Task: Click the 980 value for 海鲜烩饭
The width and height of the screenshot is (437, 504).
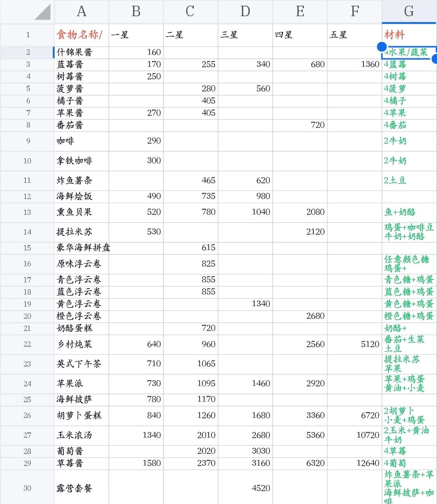Action: pyautogui.click(x=245, y=197)
